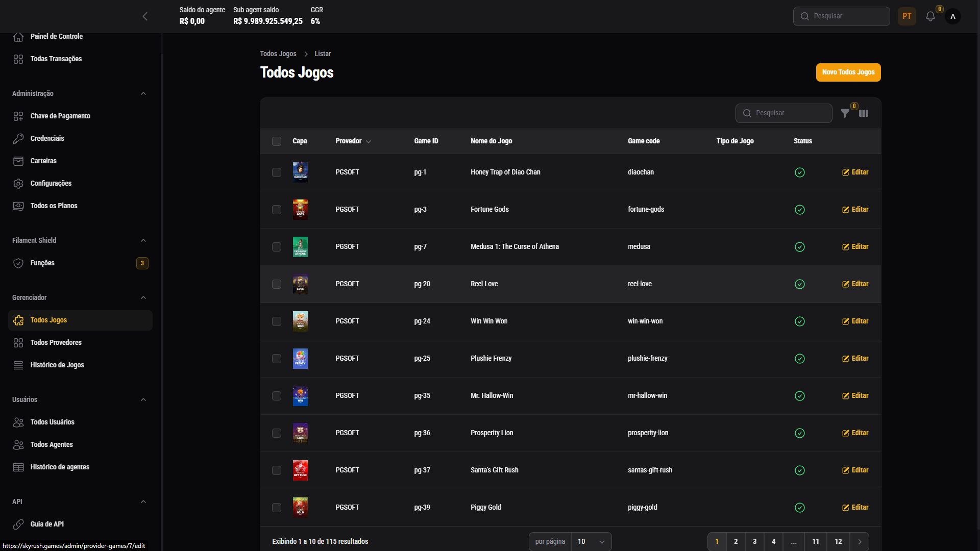
Task: Check the Win Win Won row checkbox
Action: (x=277, y=321)
